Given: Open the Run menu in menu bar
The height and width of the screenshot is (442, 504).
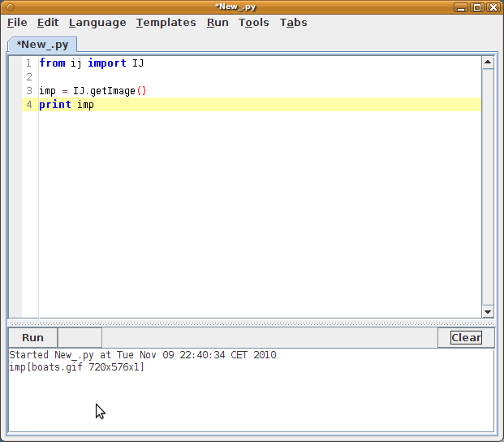Looking at the screenshot, I should coord(218,23).
